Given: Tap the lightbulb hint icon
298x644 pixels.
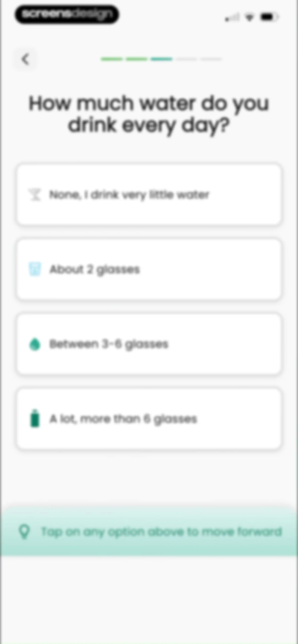Looking at the screenshot, I should [24, 531].
